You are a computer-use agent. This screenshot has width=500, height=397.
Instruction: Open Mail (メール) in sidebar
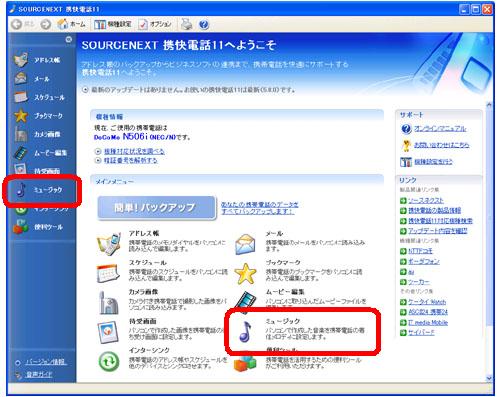coord(32,79)
